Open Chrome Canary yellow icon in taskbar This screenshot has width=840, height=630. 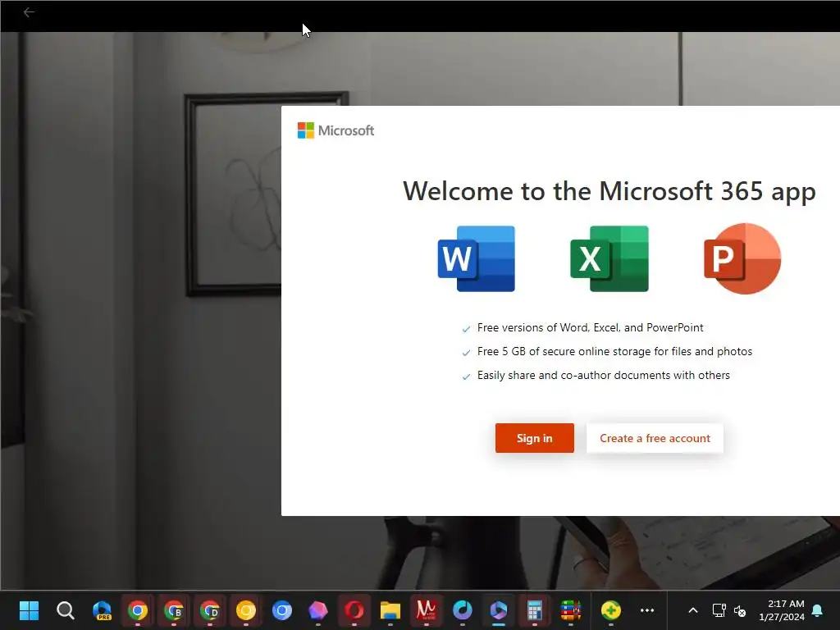point(246,610)
